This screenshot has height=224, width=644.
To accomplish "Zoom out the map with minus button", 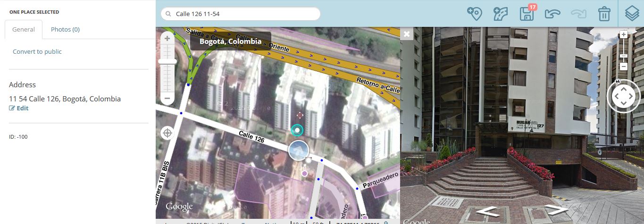I will click(x=167, y=99).
